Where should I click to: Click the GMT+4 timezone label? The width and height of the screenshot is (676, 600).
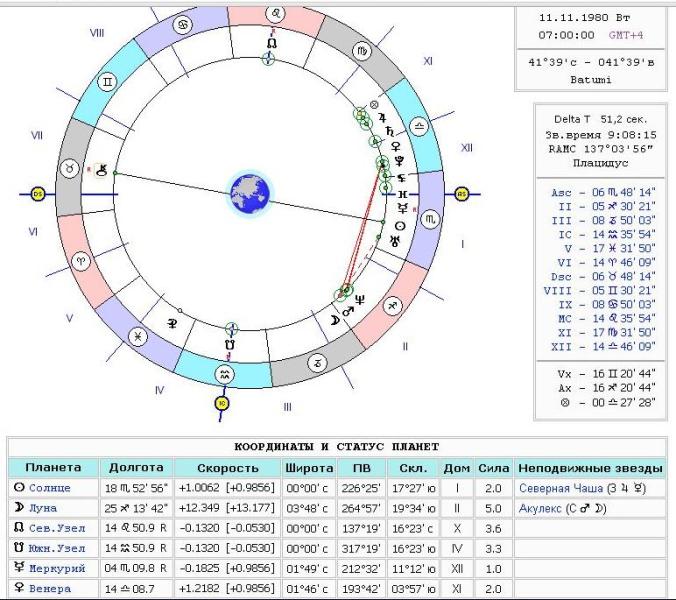(626, 35)
